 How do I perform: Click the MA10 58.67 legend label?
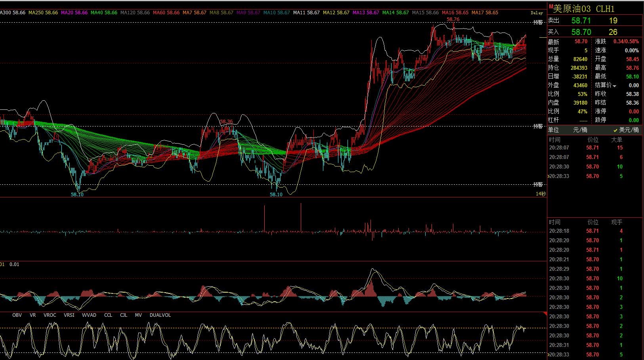(277, 13)
